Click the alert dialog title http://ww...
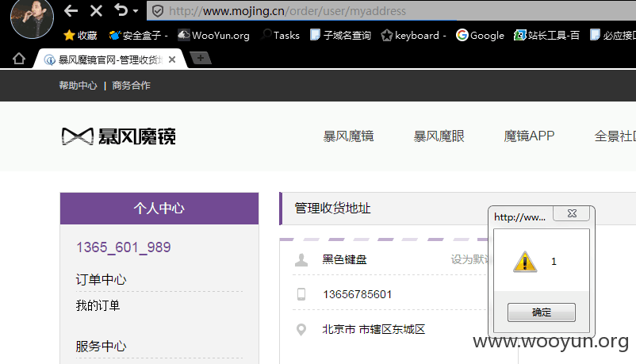Viewport: 636px width, 364px height. (519, 217)
